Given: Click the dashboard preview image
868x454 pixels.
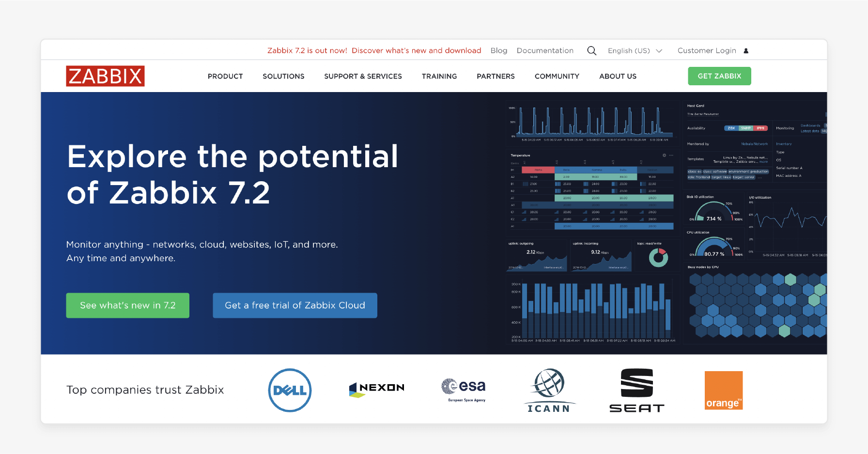Looking at the screenshot, I should 666,223.
